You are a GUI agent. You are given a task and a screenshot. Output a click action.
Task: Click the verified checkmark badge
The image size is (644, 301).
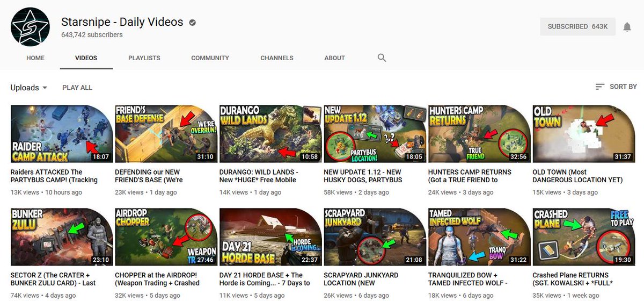tap(192, 23)
